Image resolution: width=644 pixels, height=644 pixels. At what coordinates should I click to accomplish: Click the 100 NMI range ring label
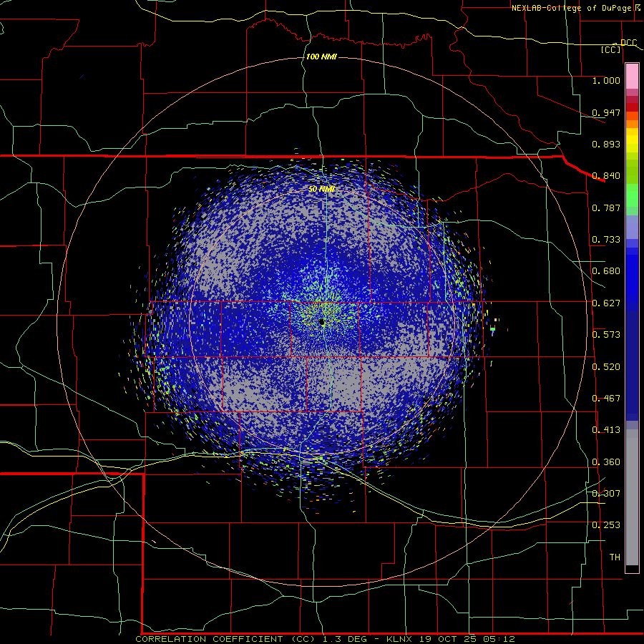(321, 57)
